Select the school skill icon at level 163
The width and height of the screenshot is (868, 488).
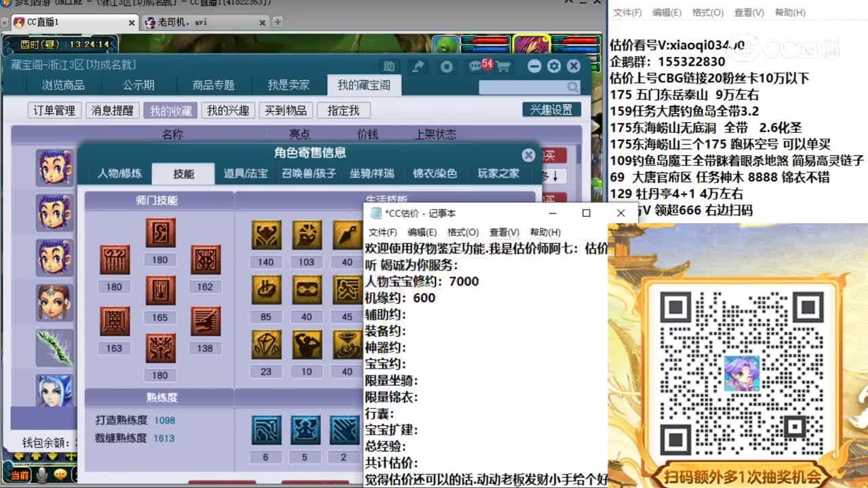click(x=115, y=321)
